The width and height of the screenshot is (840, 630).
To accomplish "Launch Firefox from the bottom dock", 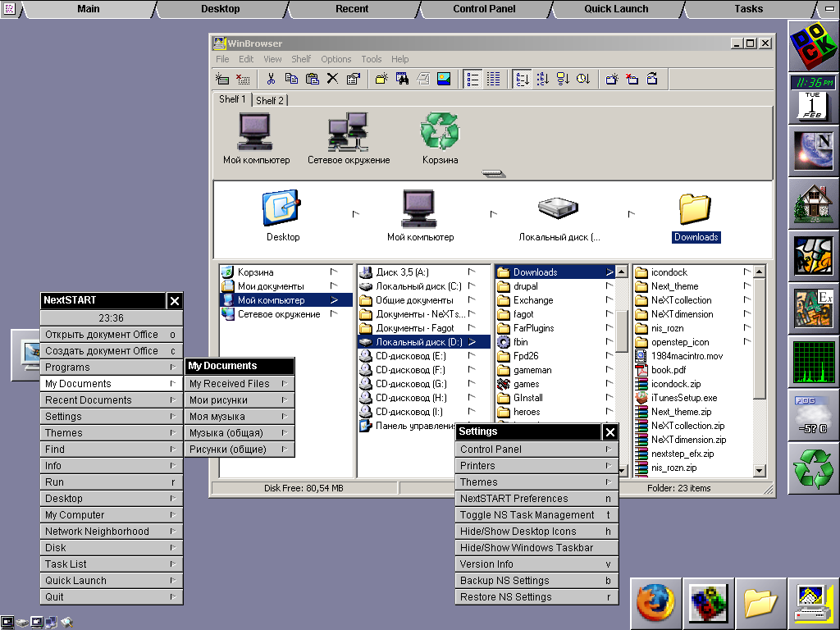I will pos(655,603).
